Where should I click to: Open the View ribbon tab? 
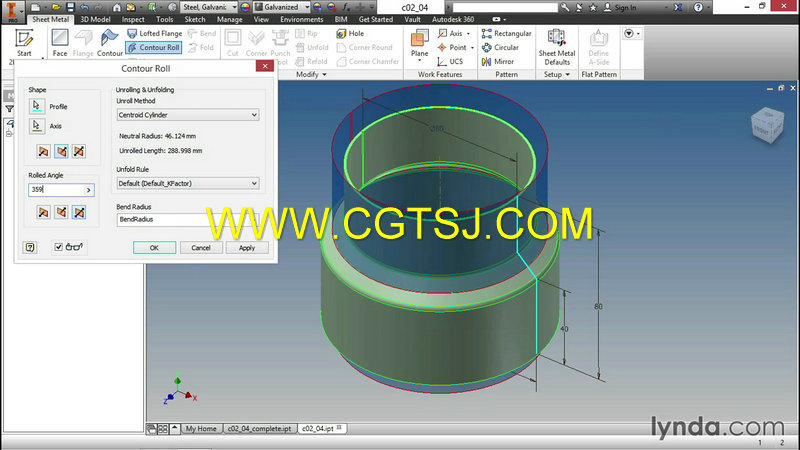click(x=261, y=19)
